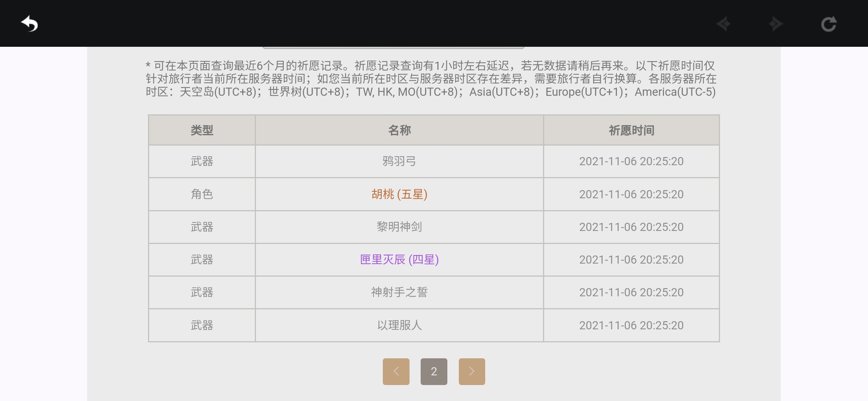Click the wish record notice paragraph
Viewport: 868px width, 401px height.
(x=431, y=79)
